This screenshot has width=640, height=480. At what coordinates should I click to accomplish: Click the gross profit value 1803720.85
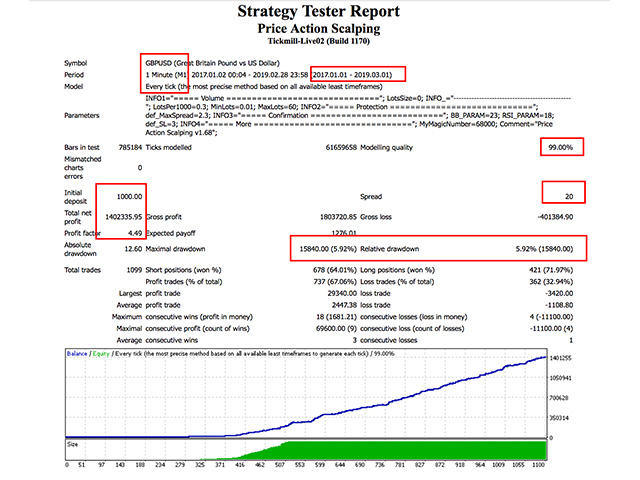point(338,217)
